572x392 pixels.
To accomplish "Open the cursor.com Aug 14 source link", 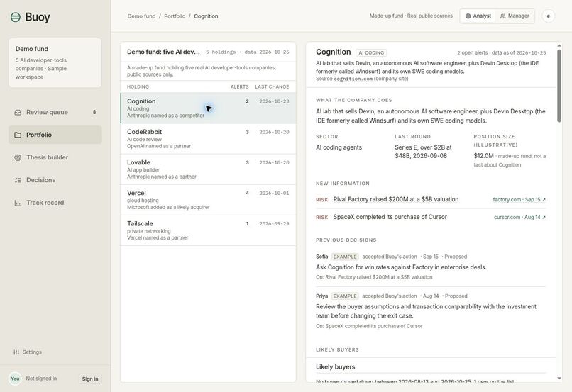I will tap(519, 217).
